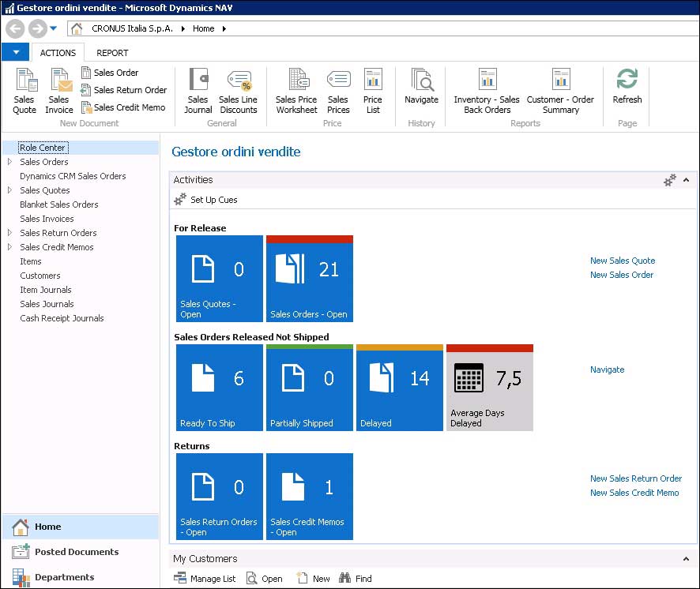Select Customers in the navigation pane
The image size is (700, 589).
tap(40, 276)
